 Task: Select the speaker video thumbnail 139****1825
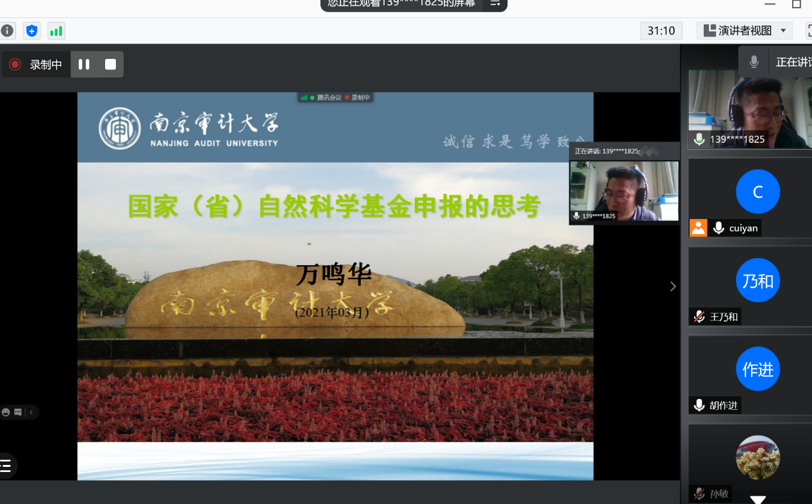pyautogui.click(x=749, y=109)
